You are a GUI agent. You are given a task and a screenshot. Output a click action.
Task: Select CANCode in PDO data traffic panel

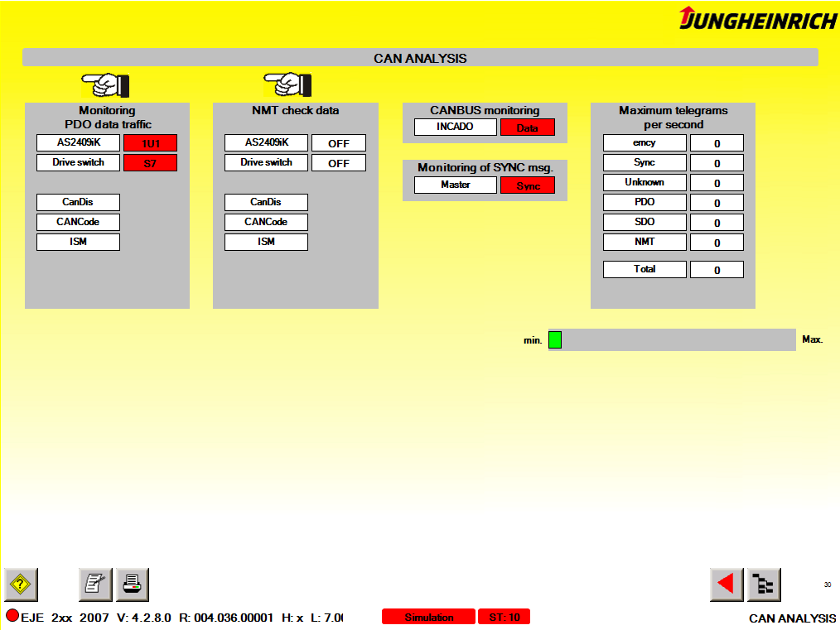pyautogui.click(x=78, y=222)
